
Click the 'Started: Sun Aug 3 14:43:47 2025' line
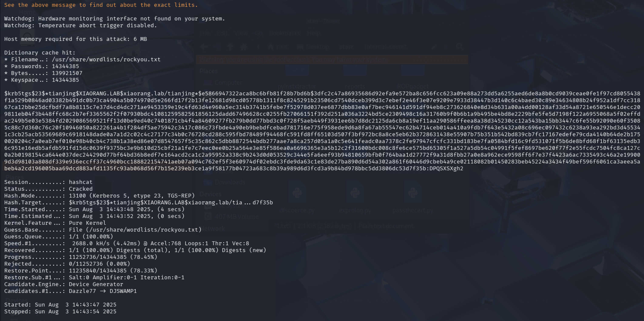[60, 305]
